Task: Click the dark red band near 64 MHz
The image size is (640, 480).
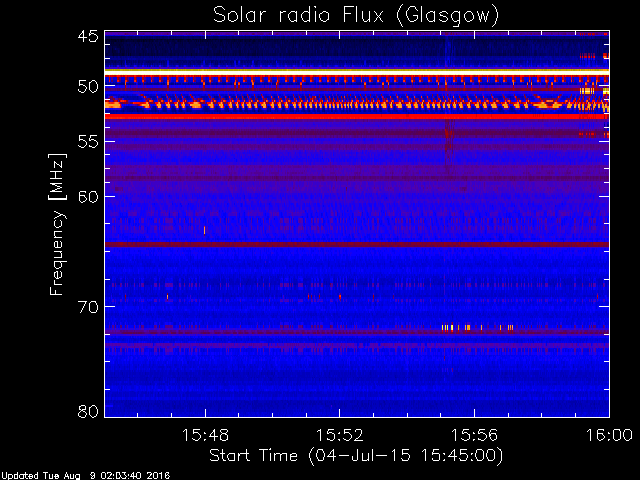Action: tap(357, 244)
